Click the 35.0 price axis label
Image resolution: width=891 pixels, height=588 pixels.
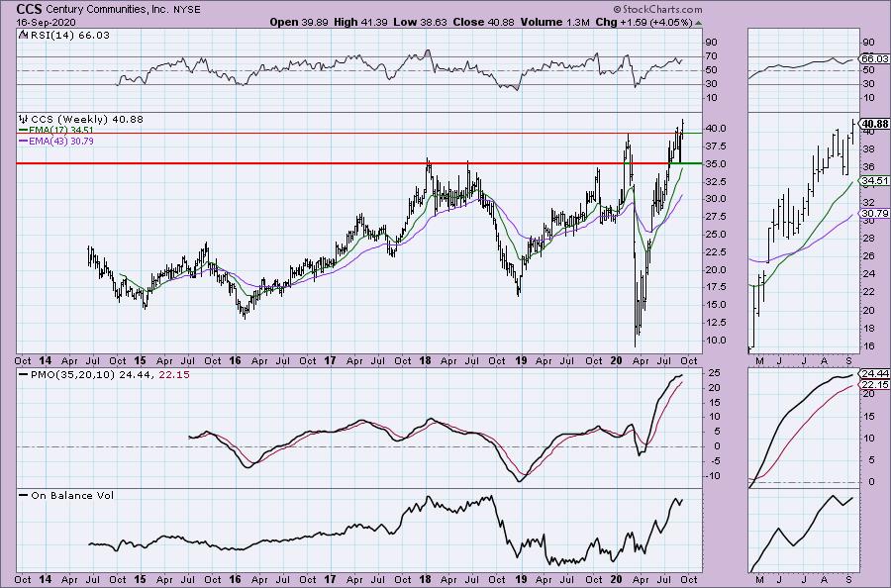click(716, 163)
